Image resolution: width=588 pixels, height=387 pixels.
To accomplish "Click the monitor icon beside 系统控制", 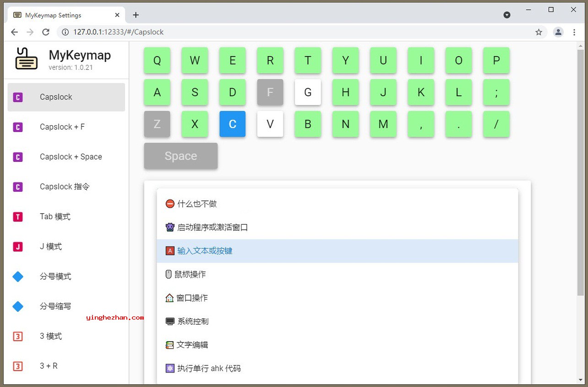I will 170,321.
